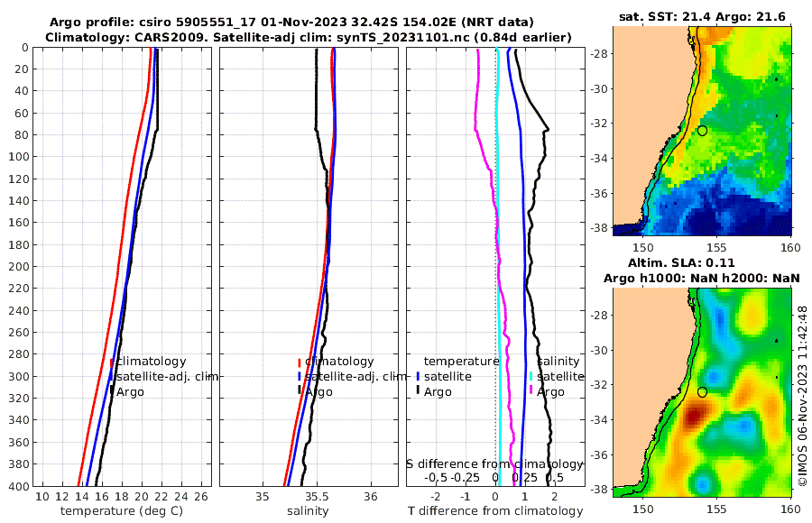Image resolution: width=812 pixels, height=523 pixels.
Task: Click the 'sat. SST: 21.4 Argo: 21.6' heading
Action: 702,16
